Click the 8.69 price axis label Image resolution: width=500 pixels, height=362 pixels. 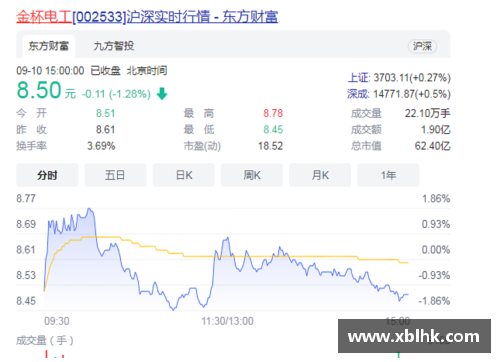click(x=26, y=224)
